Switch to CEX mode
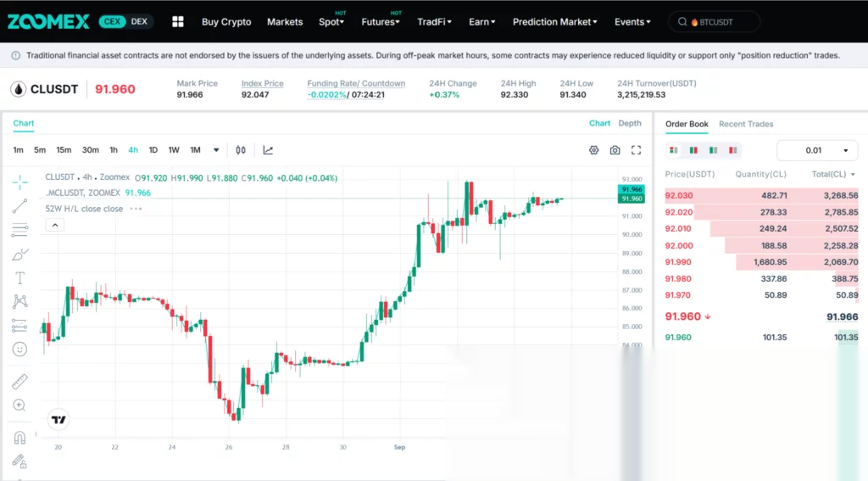This screenshot has width=868, height=481. (113, 21)
